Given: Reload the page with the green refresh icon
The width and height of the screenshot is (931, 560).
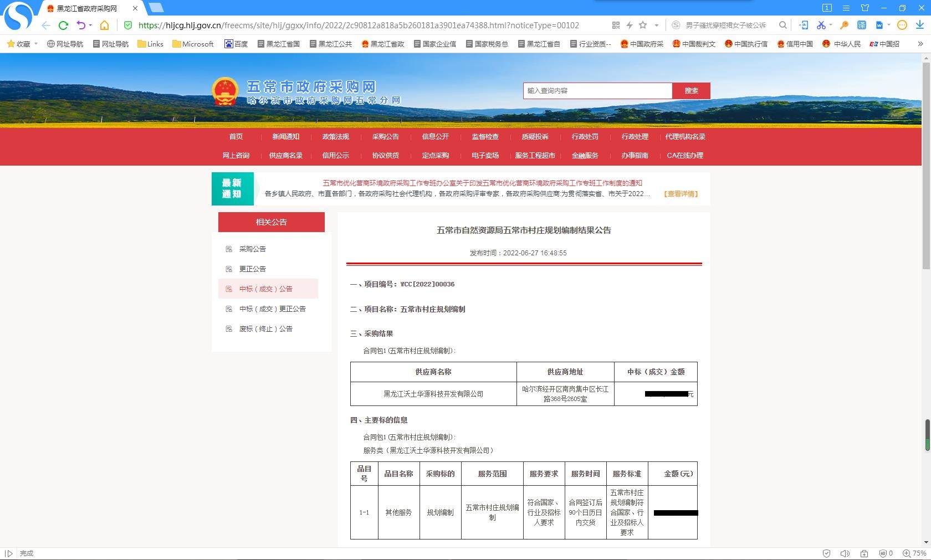Looking at the screenshot, I should (x=63, y=25).
